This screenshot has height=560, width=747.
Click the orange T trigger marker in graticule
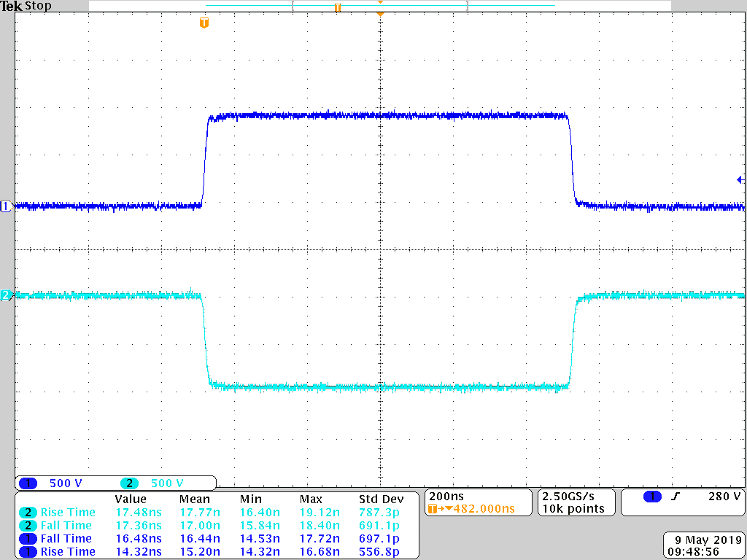204,23
